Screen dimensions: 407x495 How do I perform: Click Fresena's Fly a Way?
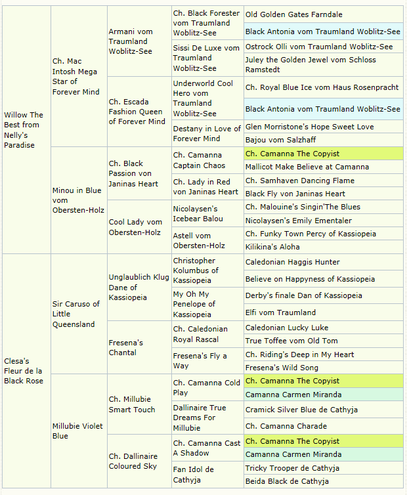coord(200,361)
